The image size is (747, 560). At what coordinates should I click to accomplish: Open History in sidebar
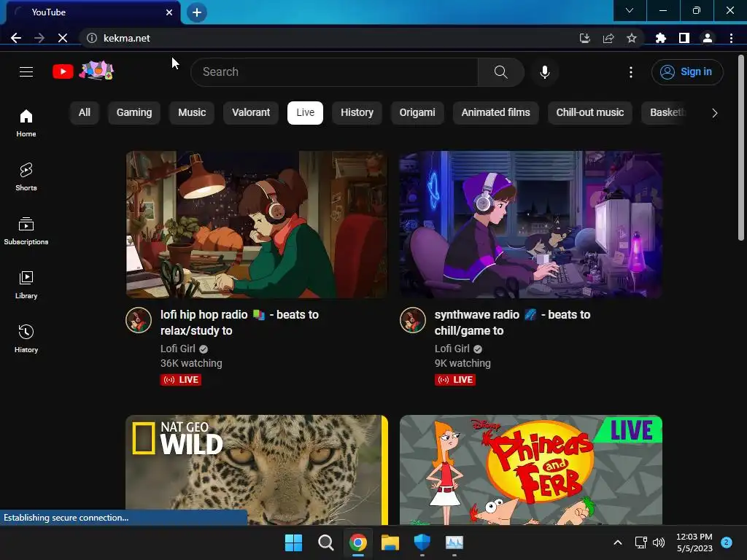(x=26, y=338)
